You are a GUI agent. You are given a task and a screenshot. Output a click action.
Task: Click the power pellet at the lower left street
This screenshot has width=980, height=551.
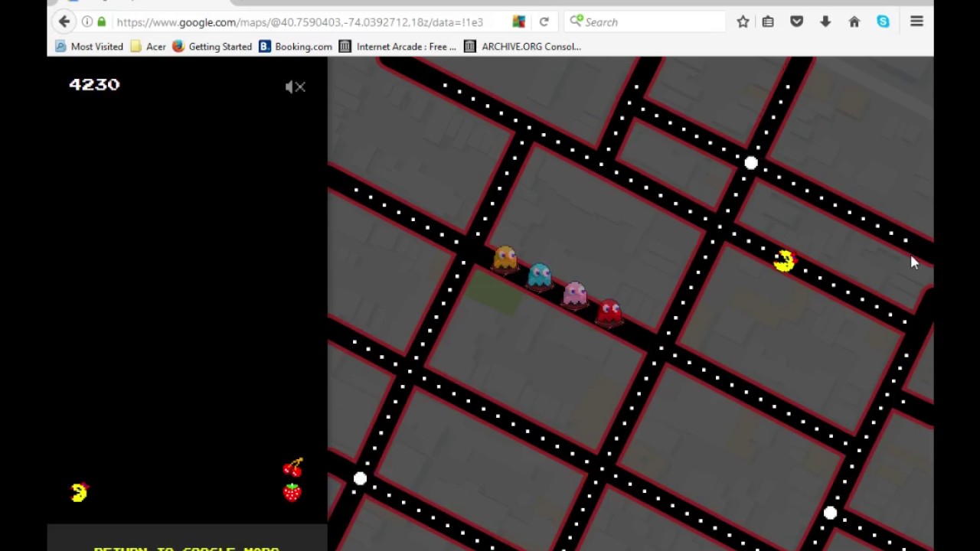click(x=360, y=478)
